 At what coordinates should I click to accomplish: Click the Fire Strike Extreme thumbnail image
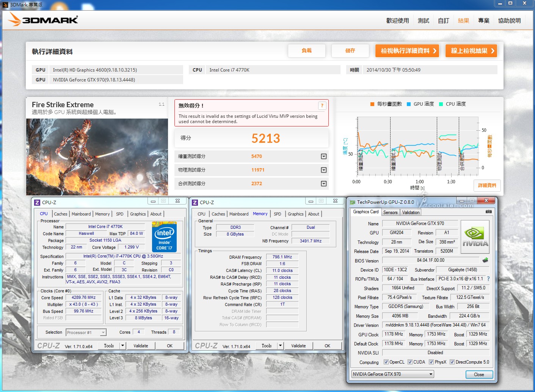(x=97, y=157)
